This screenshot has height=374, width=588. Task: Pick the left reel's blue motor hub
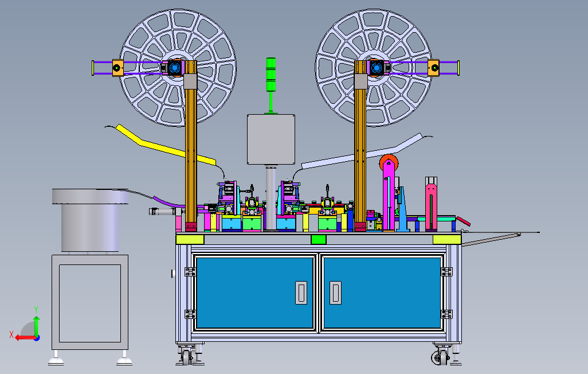(174, 68)
